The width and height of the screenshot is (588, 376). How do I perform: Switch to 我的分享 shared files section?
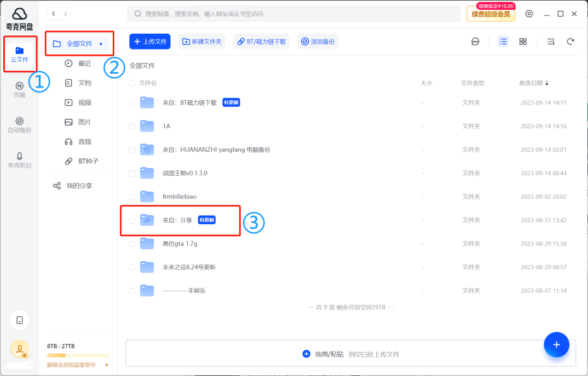pyautogui.click(x=80, y=185)
